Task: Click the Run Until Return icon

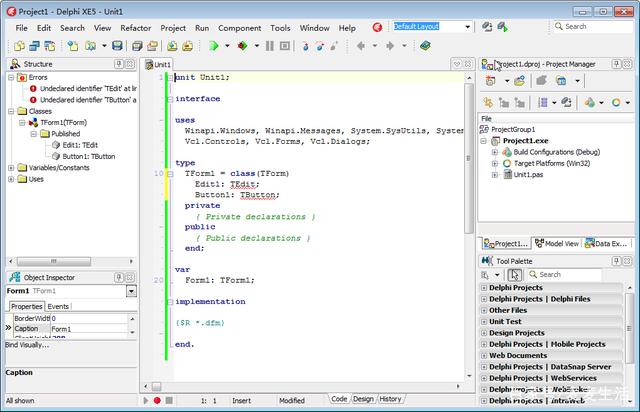Action: [x=334, y=46]
